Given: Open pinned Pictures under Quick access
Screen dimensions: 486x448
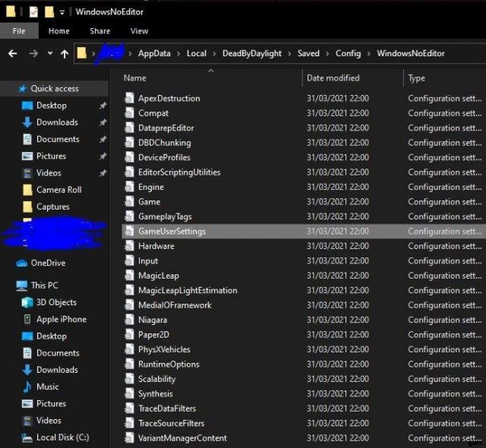Looking at the screenshot, I should 51,156.
